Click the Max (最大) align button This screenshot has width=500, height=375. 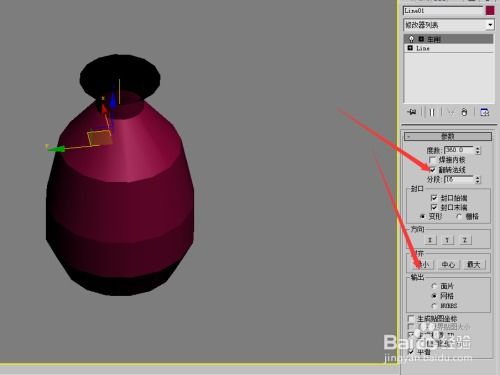coord(473,265)
